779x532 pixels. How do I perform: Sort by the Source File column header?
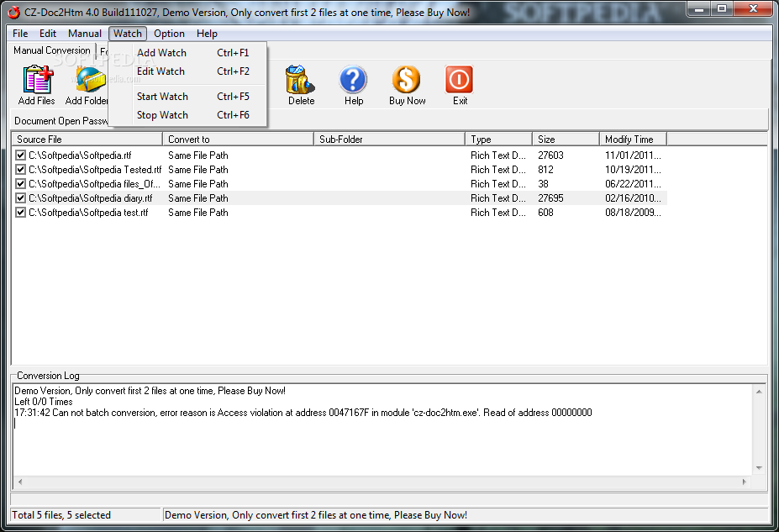[87, 139]
